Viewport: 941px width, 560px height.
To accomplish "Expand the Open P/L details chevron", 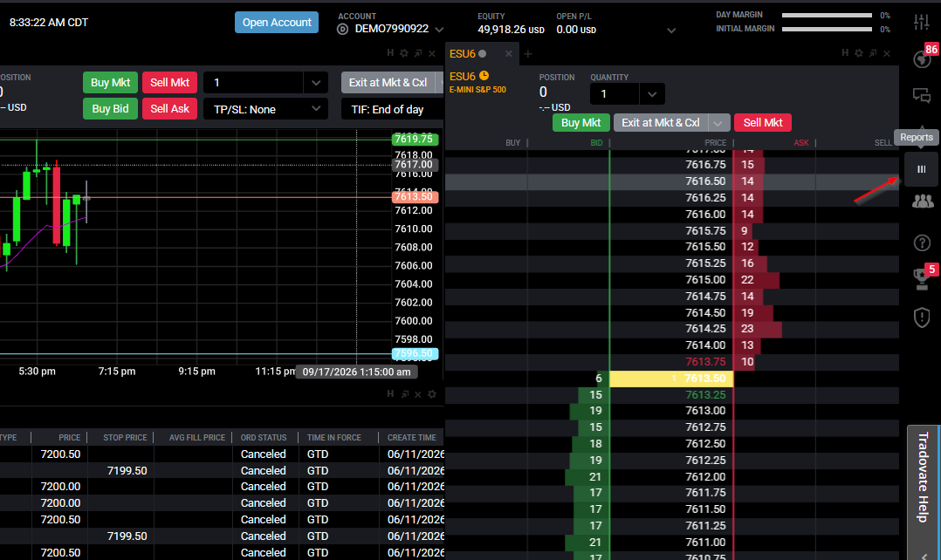I will pos(671,30).
